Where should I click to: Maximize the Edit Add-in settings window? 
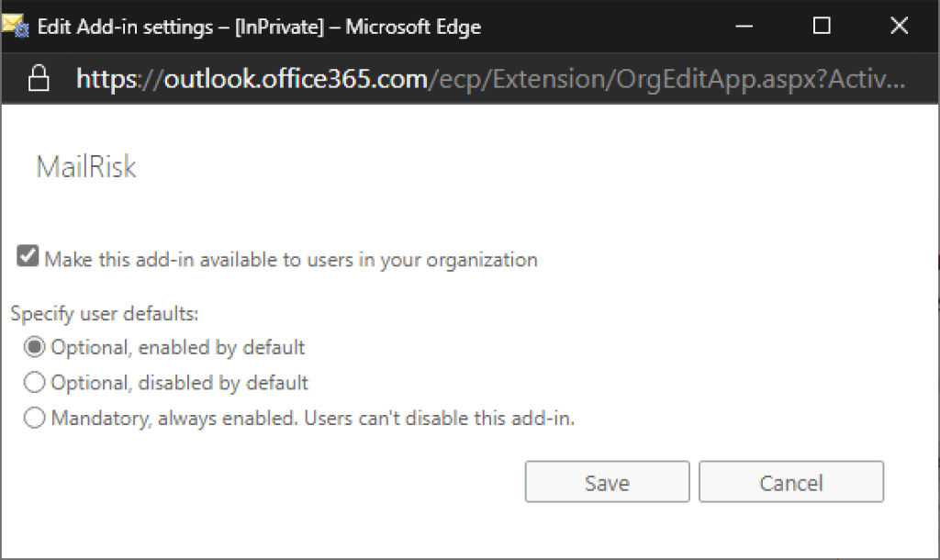point(822,26)
